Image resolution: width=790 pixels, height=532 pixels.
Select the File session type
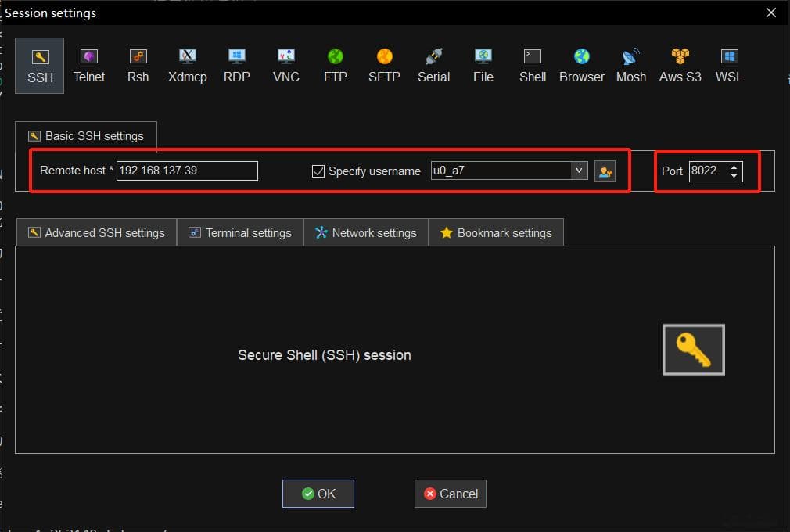[483, 66]
